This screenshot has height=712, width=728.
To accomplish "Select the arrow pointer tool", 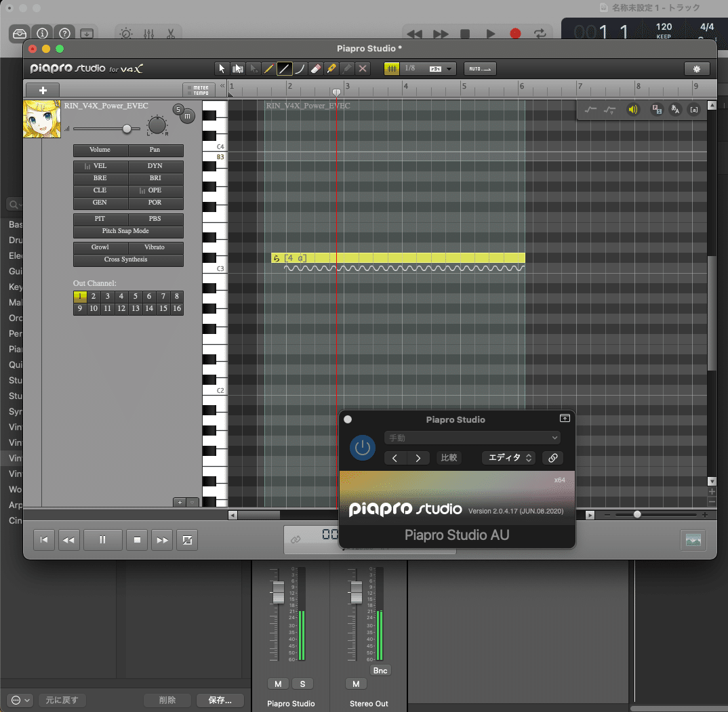I will (222, 68).
